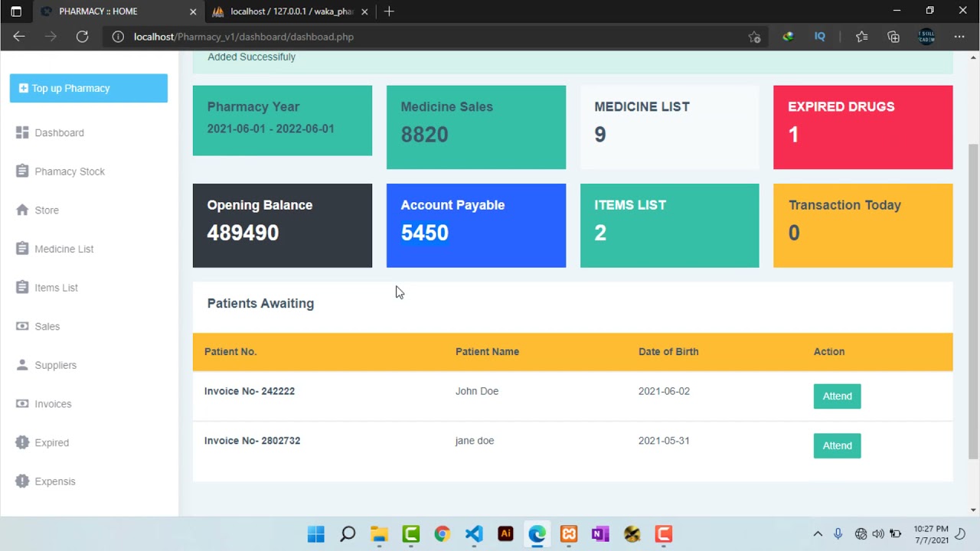Image resolution: width=980 pixels, height=551 pixels.
Task: Click the Invoices money icon
Action: (x=22, y=404)
